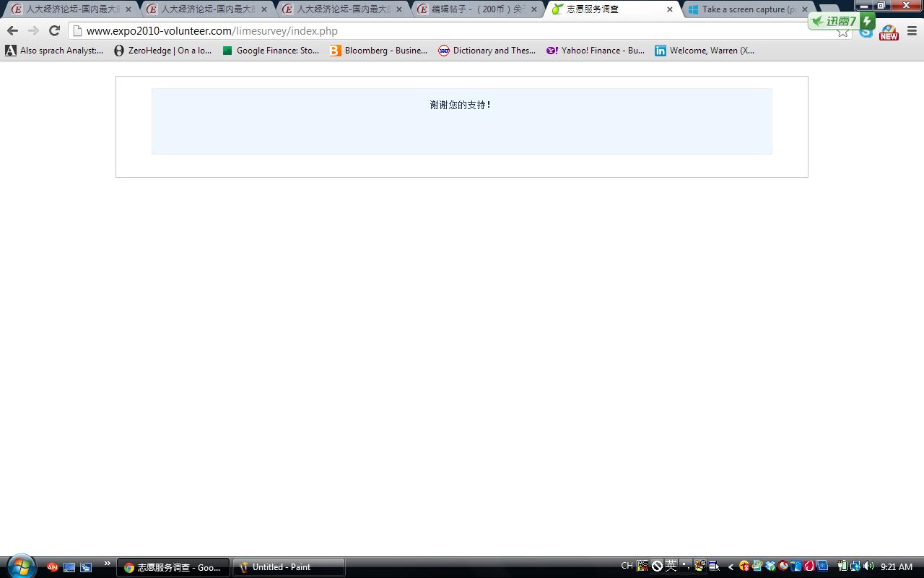Click the 9:21 AM taskbar clock
The image size is (924, 578).
tap(897, 567)
